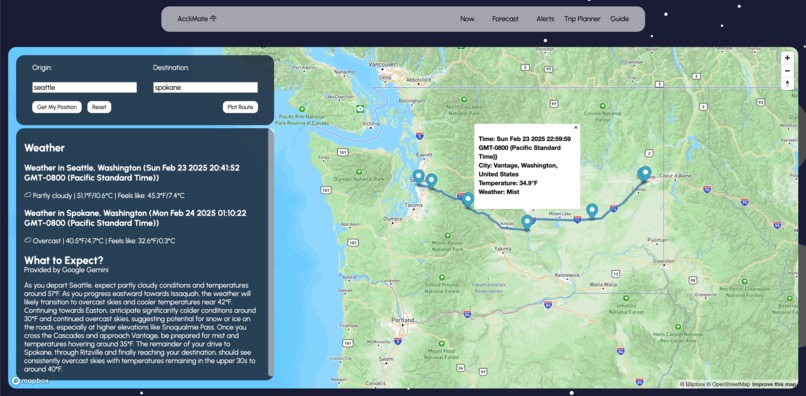Screen dimensions: 806x396
Task: Close the Vantage weather popup
Action: (x=576, y=127)
